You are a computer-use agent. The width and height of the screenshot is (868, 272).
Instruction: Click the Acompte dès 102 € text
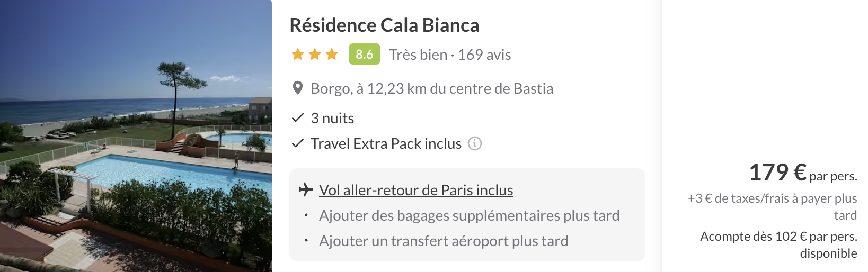[778, 244]
